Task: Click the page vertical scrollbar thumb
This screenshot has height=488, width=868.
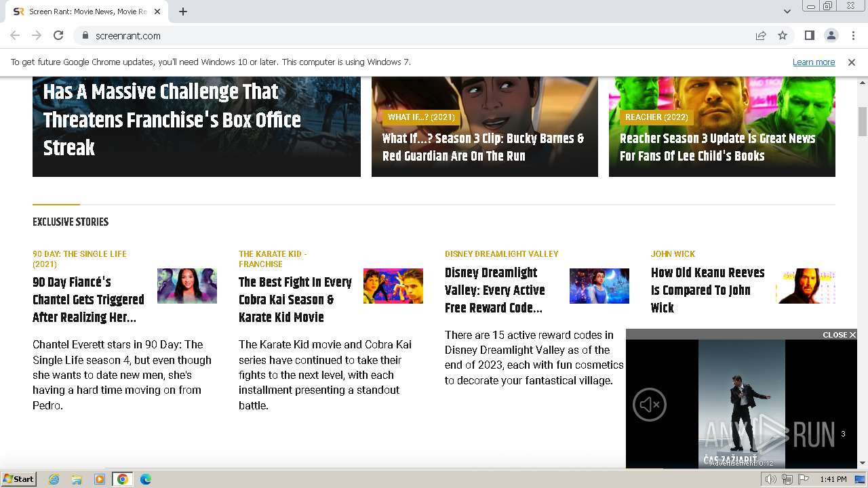Action: pos(863,121)
